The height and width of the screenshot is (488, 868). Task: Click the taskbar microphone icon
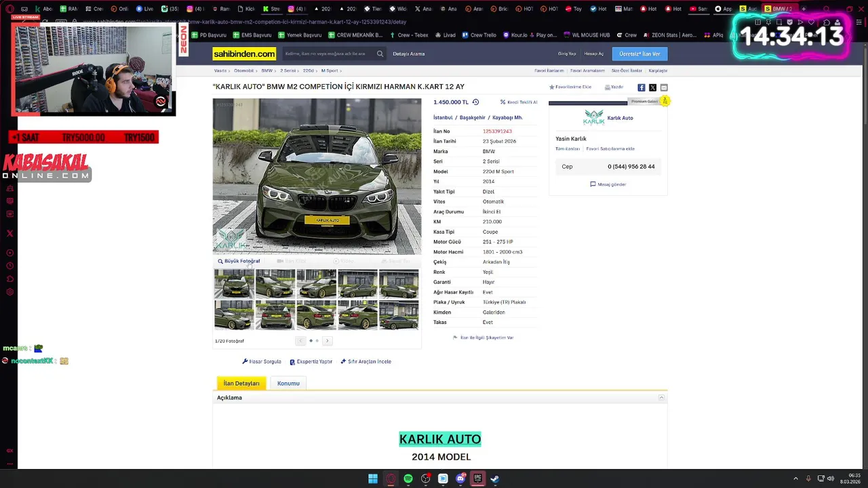[x=808, y=479]
